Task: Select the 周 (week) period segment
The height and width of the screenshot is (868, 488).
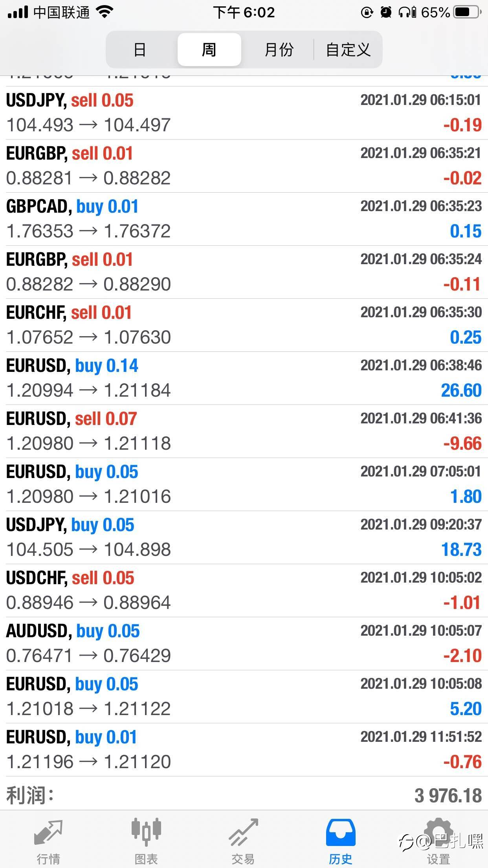Action: [x=209, y=50]
